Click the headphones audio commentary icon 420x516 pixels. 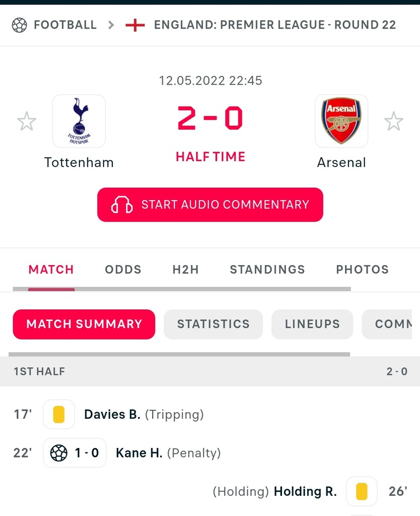point(122,205)
